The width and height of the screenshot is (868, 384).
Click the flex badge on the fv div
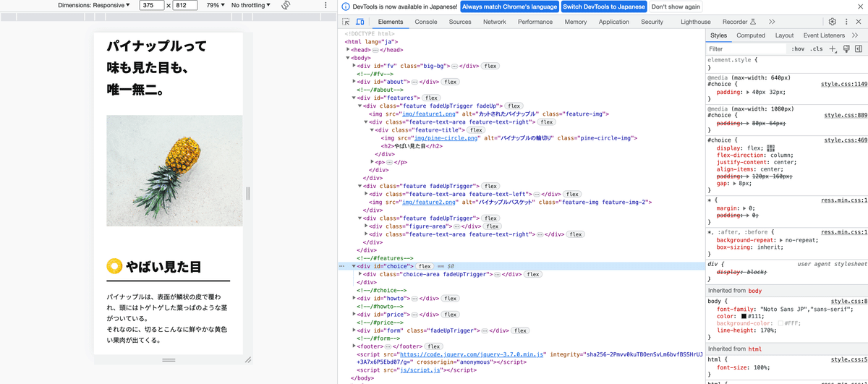click(490, 66)
